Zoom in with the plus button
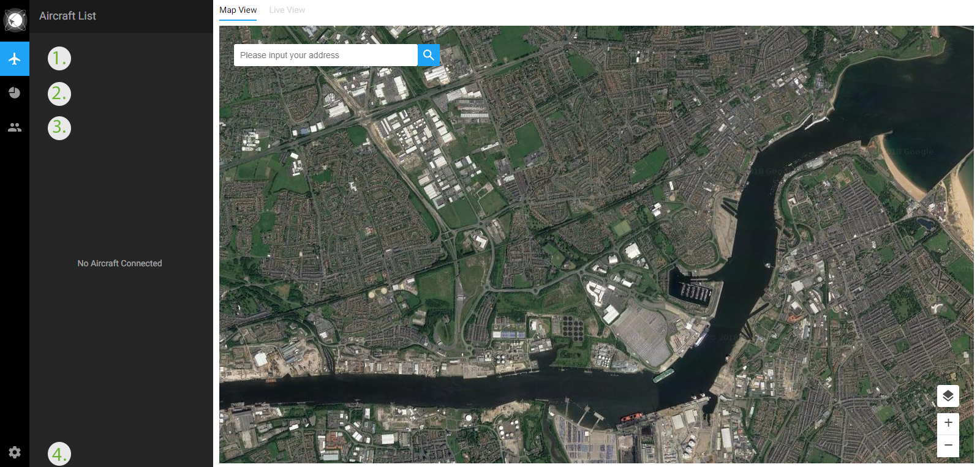This screenshot has width=980, height=467. (x=948, y=423)
